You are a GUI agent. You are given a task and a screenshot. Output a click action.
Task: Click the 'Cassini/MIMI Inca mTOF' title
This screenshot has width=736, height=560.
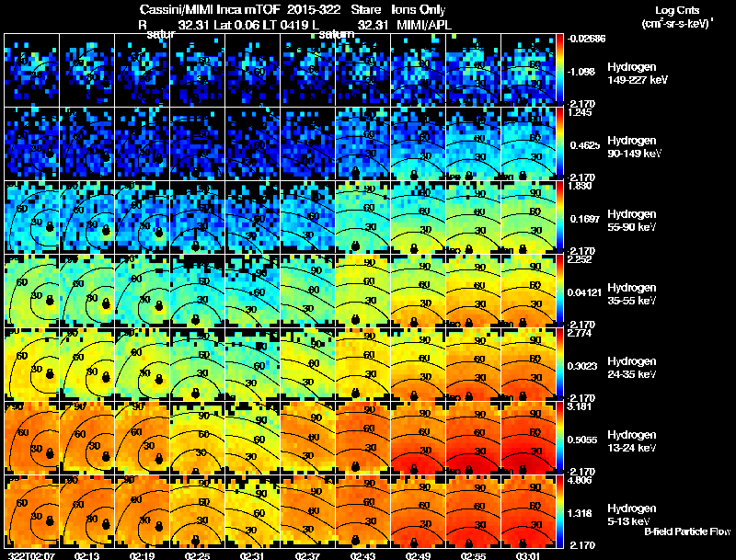point(210,10)
